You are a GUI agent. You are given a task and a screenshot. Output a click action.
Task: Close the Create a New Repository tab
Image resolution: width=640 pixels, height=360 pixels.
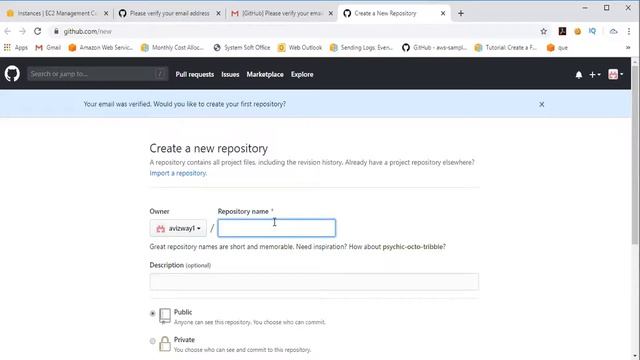coord(443,13)
